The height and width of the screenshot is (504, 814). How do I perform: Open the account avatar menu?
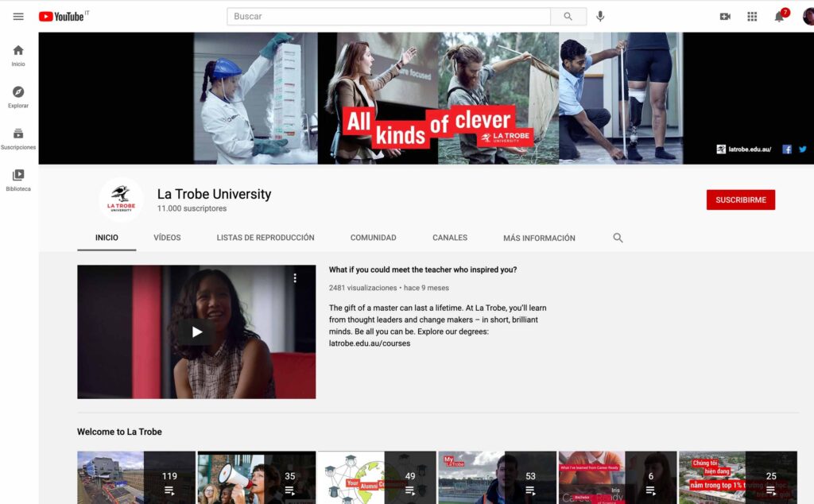(808, 17)
